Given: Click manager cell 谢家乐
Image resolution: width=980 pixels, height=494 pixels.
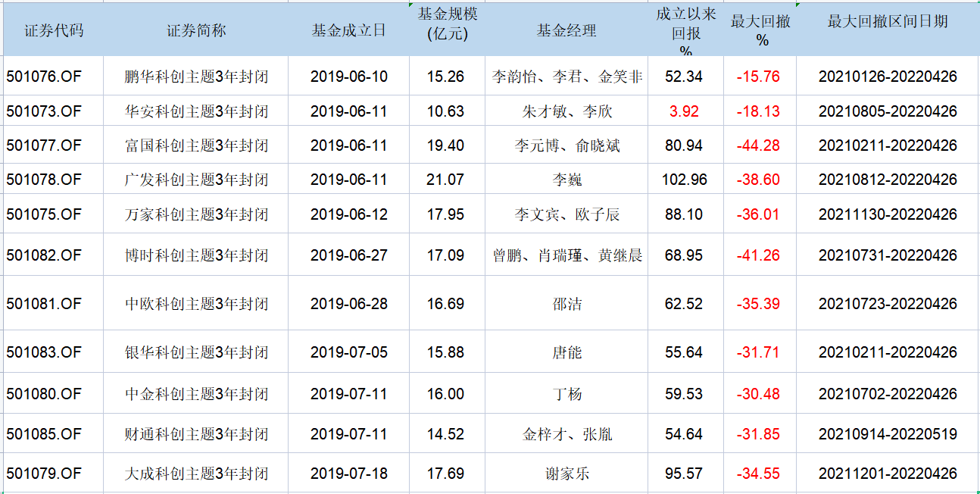Looking at the screenshot, I should pos(567,474).
